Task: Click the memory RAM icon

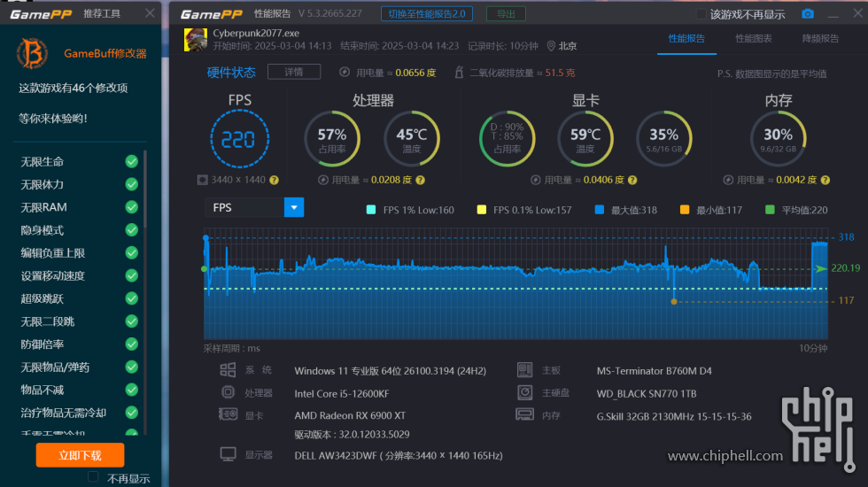Action: [524, 414]
